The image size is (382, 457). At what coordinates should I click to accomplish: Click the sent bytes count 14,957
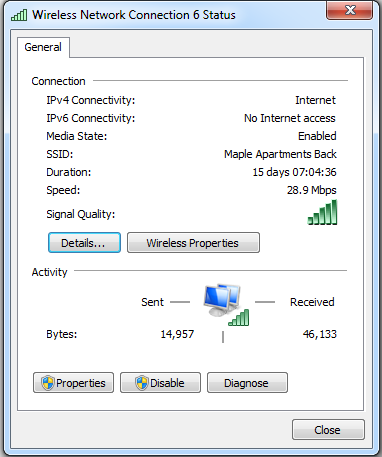tap(177, 334)
